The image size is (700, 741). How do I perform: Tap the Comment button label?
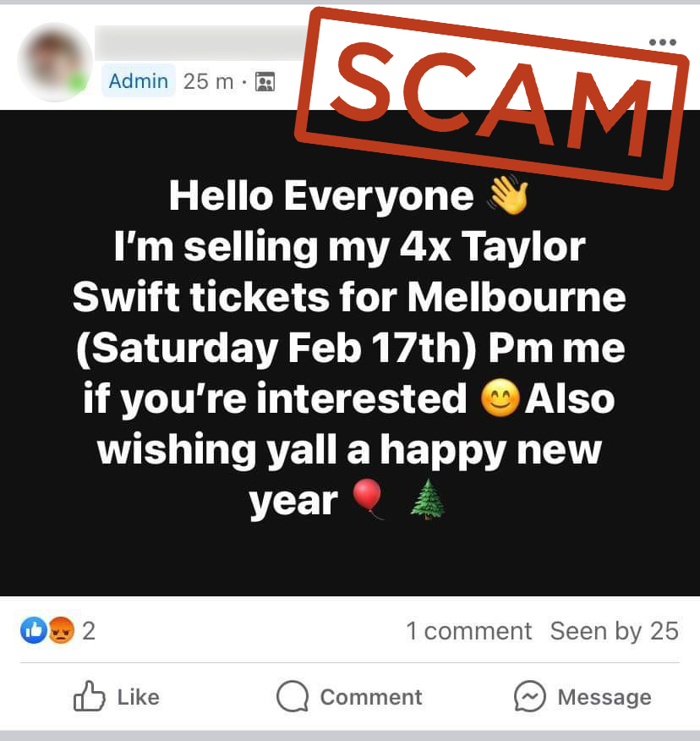(371, 697)
